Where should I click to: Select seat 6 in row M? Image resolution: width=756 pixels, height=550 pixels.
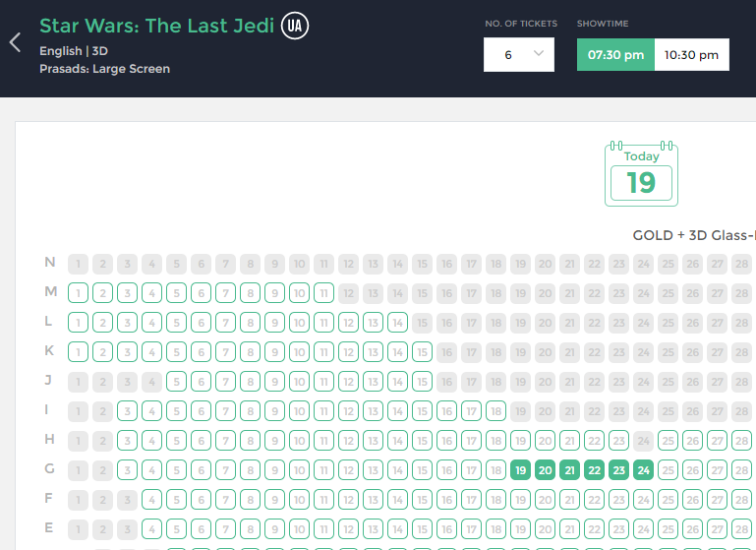202,293
